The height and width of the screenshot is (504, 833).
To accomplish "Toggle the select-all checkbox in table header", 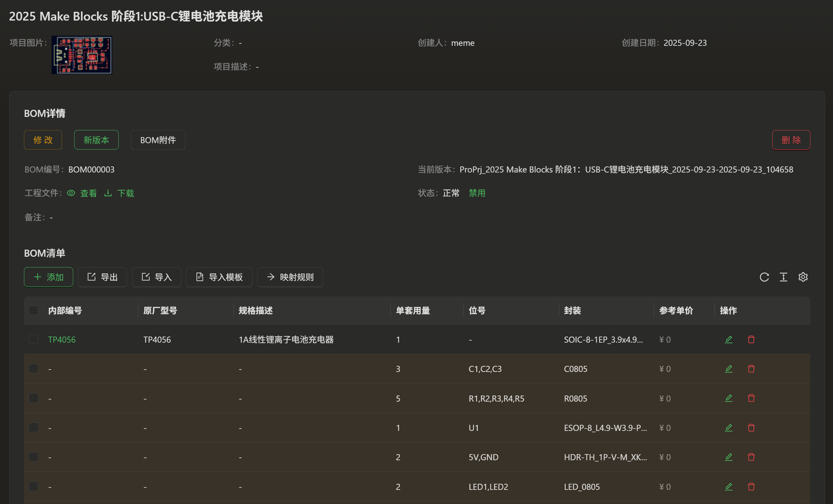I will 33,310.
